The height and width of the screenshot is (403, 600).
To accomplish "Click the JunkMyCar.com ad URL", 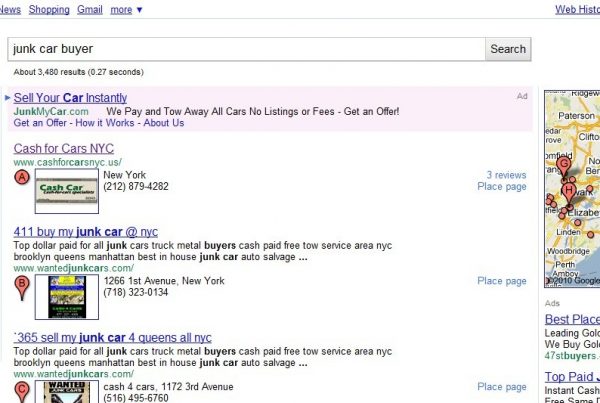I will 51,111.
